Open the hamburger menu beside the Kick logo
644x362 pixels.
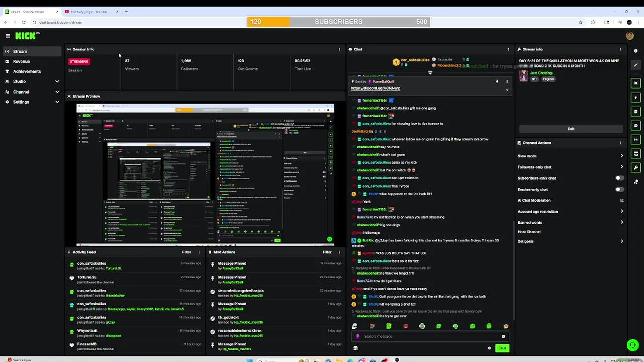click(x=8, y=36)
